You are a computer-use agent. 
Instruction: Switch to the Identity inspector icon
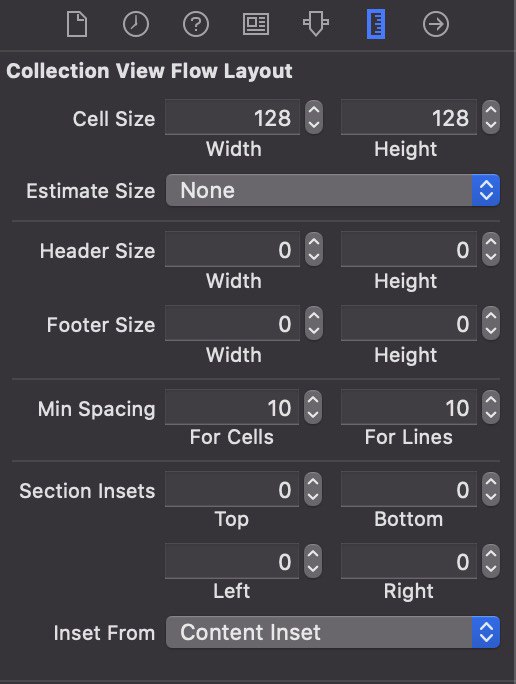click(256, 24)
